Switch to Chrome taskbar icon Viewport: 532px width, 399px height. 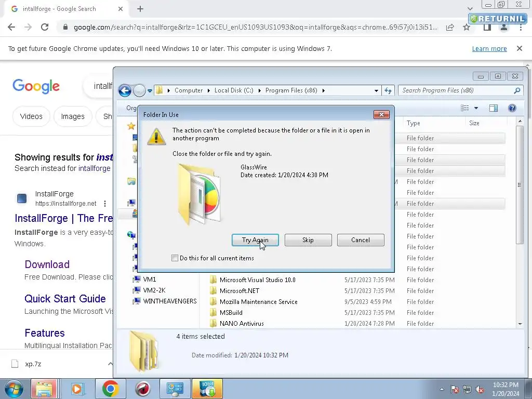click(110, 389)
